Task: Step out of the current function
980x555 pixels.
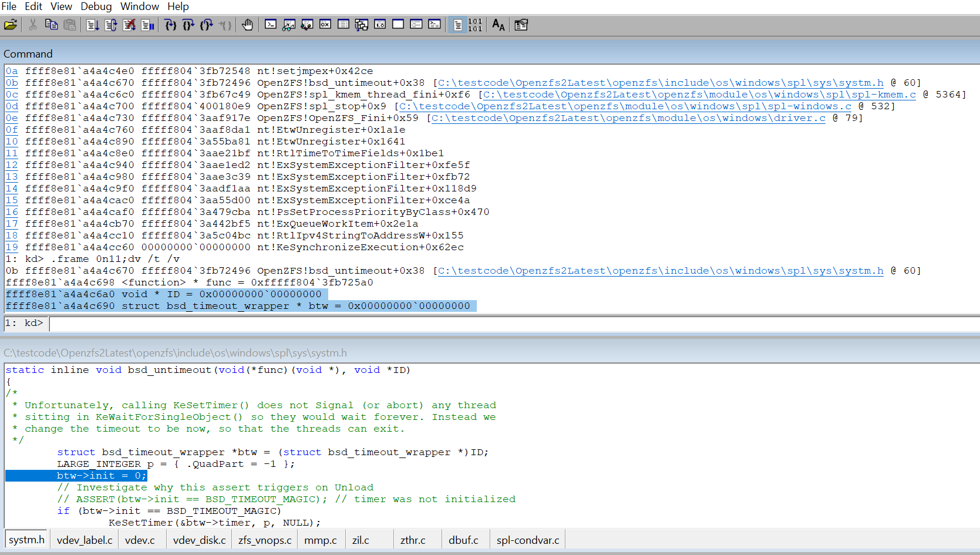Action: point(206,25)
